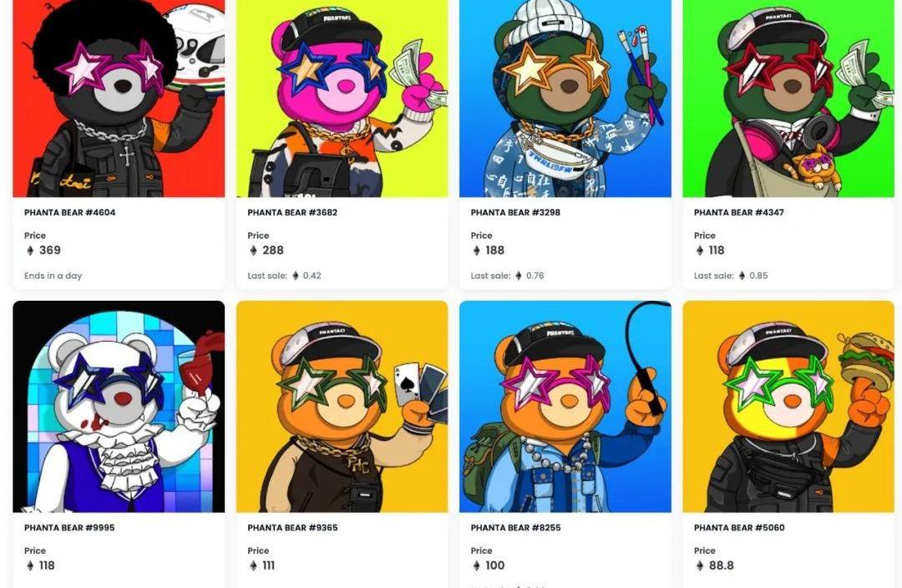Open the Phanta Bear #8255 microphone bear image
Screen dimensions: 902x588
pyautogui.click(x=565, y=406)
